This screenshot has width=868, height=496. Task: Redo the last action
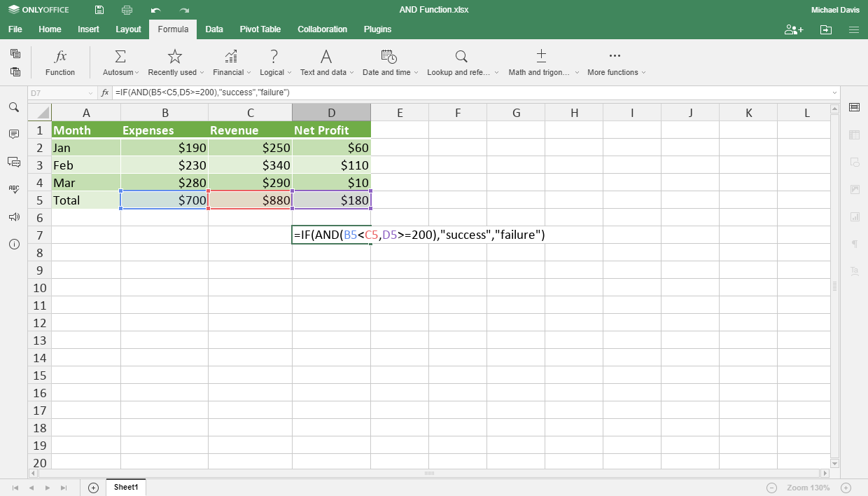[x=184, y=10]
